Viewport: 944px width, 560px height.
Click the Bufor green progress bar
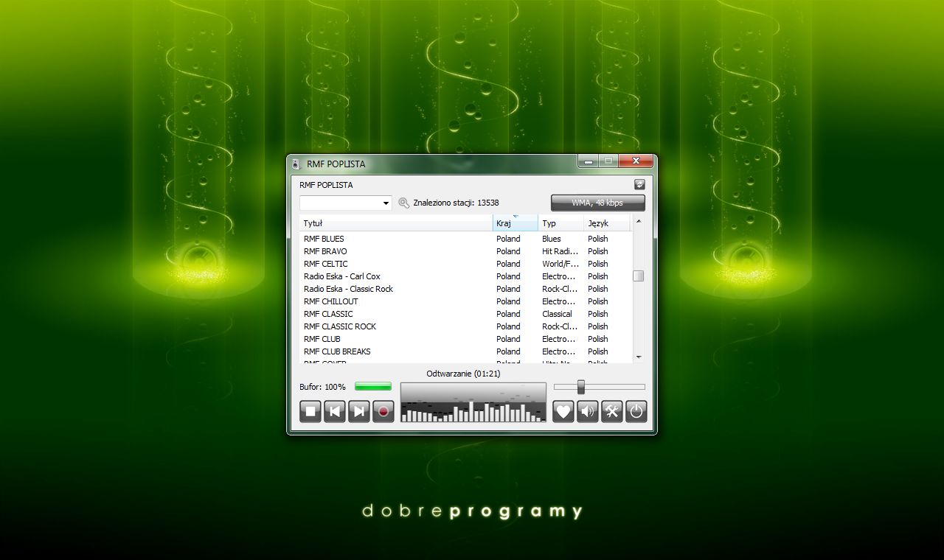point(373,386)
